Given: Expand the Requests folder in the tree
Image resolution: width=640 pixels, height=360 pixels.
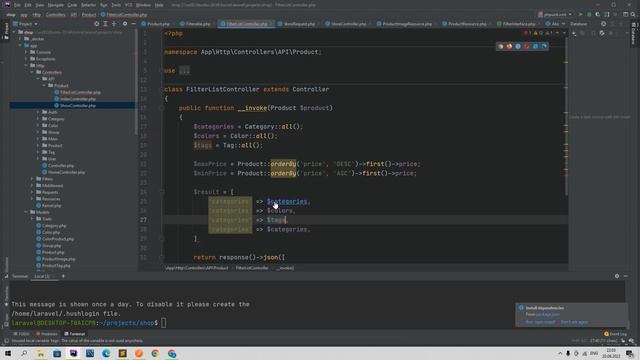Looking at the screenshot, I should pyautogui.click(x=33, y=192).
